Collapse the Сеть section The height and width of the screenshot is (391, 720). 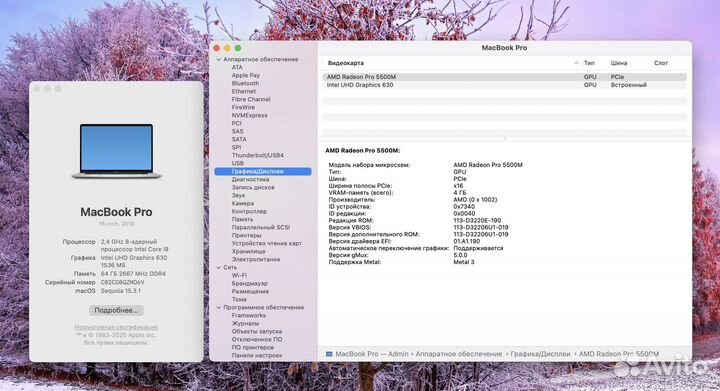point(219,268)
